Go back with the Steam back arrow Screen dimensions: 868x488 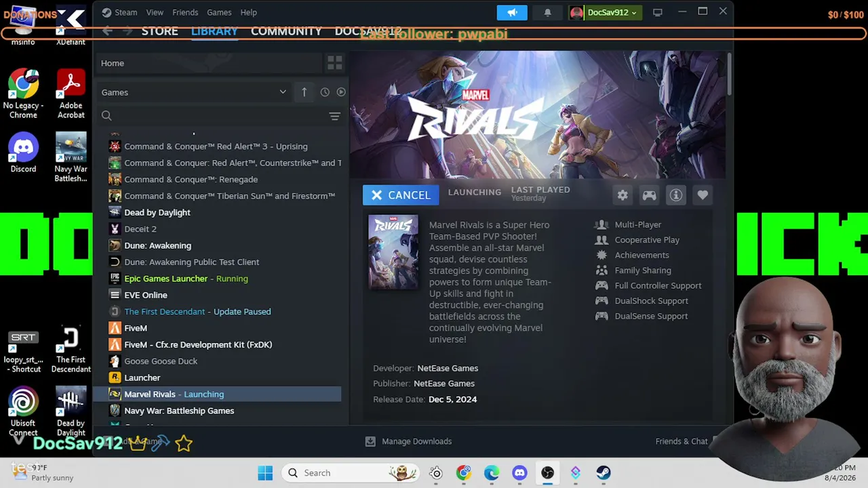[107, 31]
